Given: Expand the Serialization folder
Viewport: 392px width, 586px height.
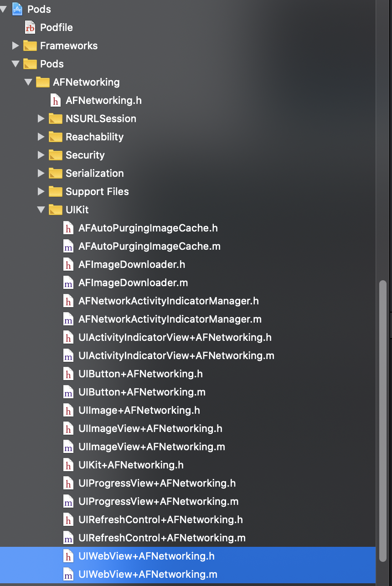Looking at the screenshot, I should tap(41, 173).
